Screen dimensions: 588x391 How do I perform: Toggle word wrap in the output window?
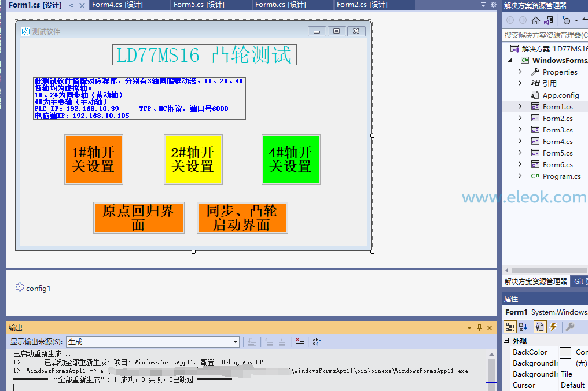pos(317,341)
